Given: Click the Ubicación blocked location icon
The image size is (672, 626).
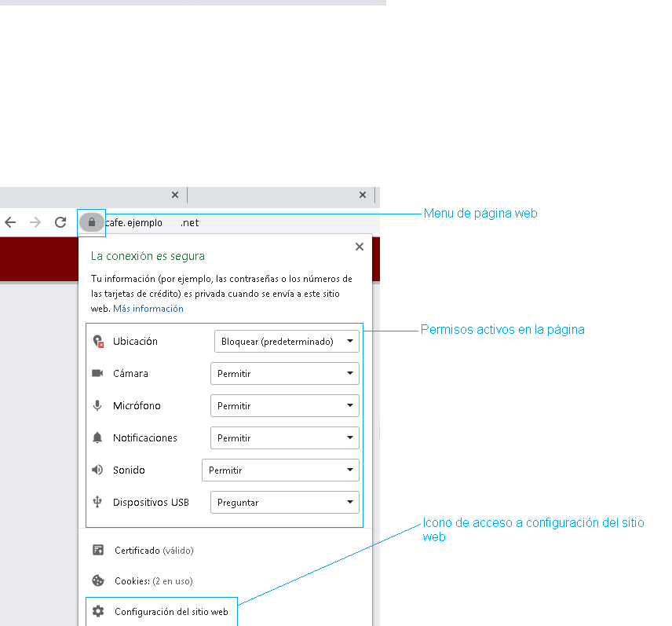Looking at the screenshot, I should click(x=99, y=342).
